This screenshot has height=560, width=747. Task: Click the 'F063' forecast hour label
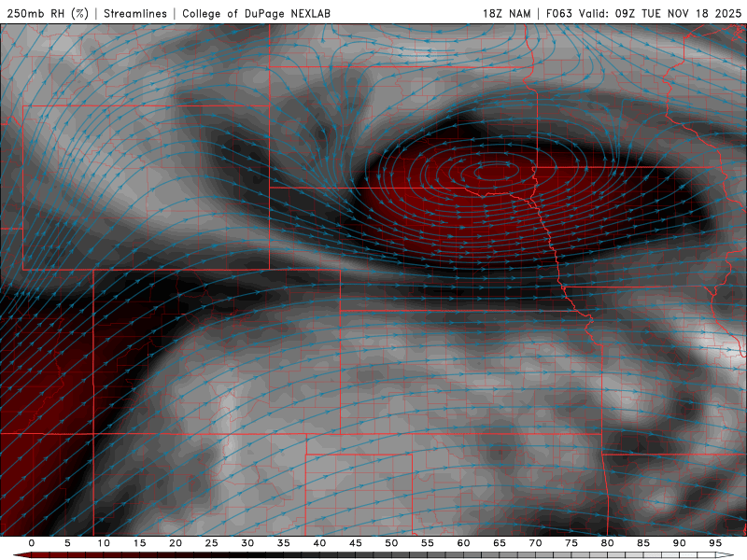pos(558,13)
